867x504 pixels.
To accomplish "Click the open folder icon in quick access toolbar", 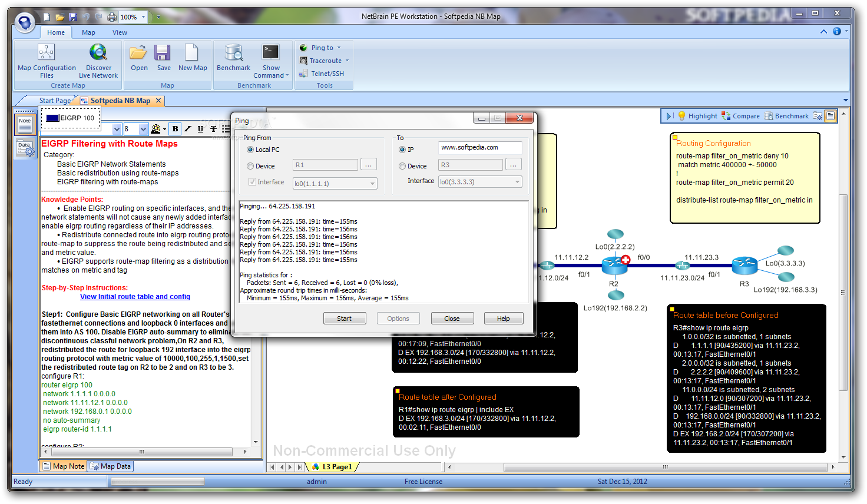I will [x=59, y=17].
